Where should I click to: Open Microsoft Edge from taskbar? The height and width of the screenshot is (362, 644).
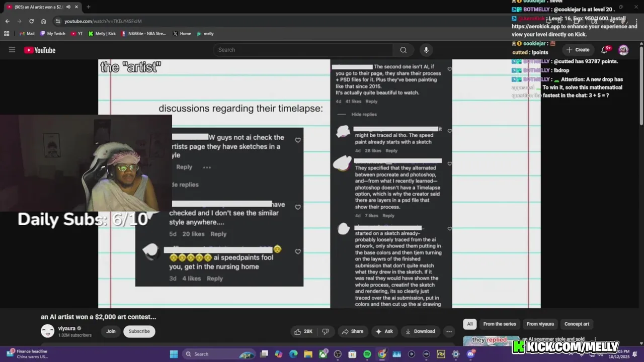click(x=293, y=354)
